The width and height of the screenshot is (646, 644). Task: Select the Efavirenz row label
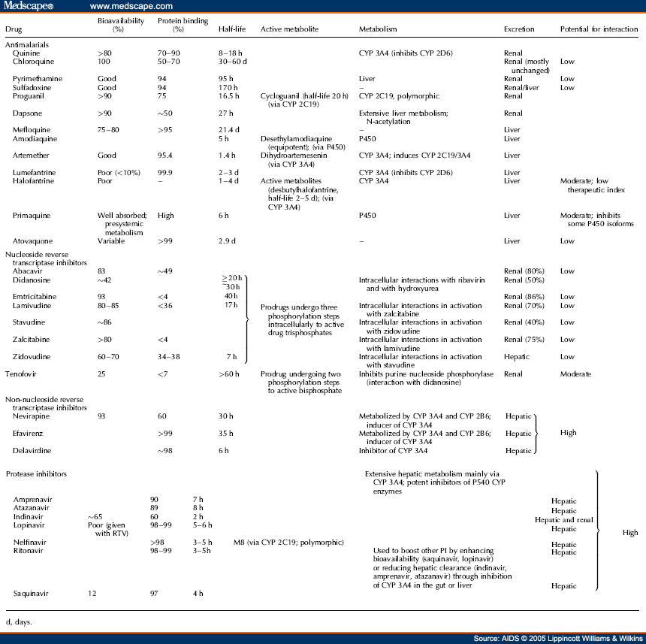(x=28, y=434)
